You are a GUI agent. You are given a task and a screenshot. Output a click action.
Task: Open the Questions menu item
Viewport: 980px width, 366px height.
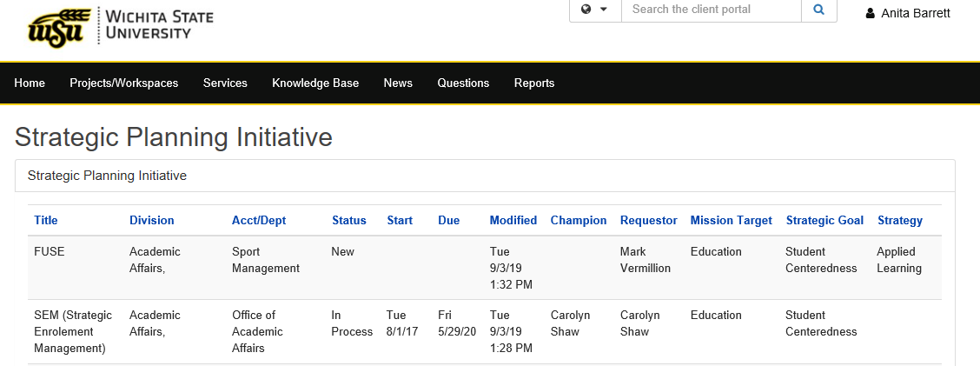463,83
